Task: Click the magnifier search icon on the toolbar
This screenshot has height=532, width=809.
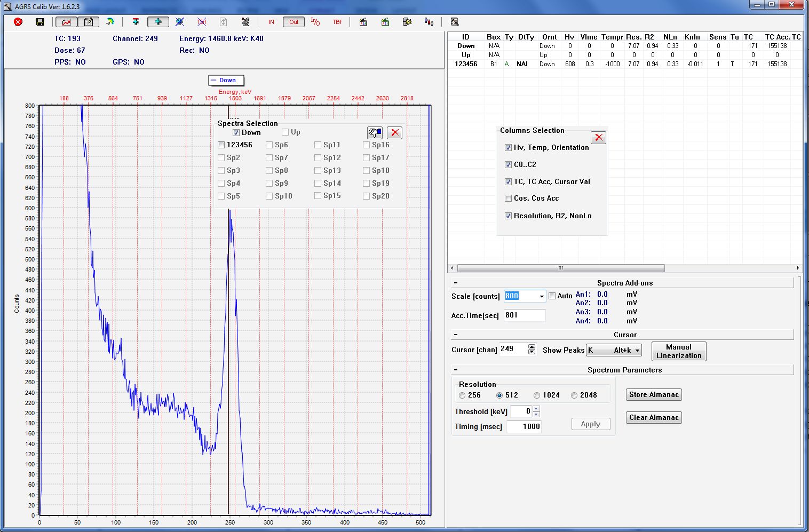Action: [x=455, y=22]
